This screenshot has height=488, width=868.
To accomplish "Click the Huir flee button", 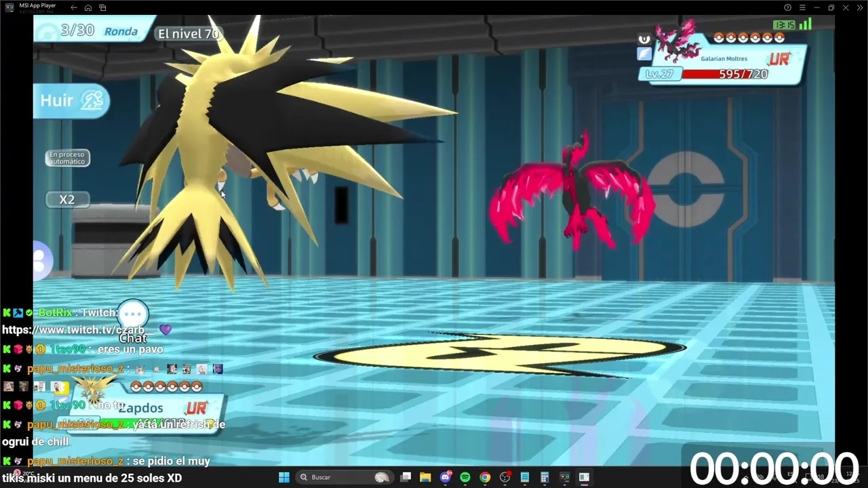I will 71,101.
